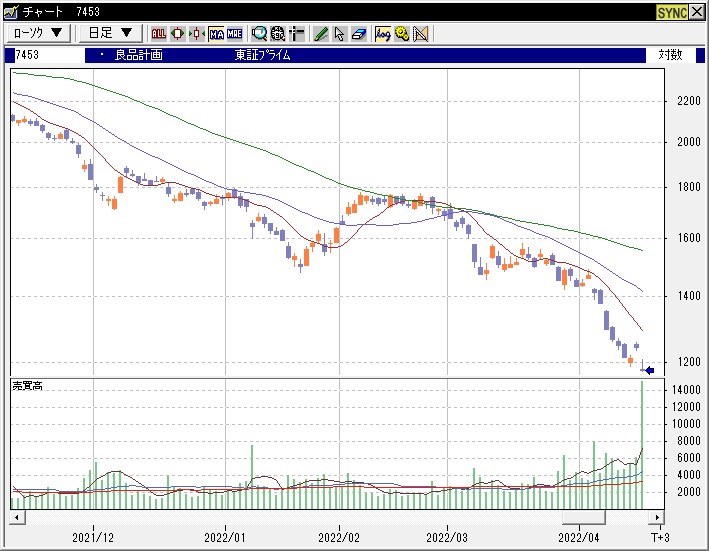Toggle the log scale button

coord(383,33)
